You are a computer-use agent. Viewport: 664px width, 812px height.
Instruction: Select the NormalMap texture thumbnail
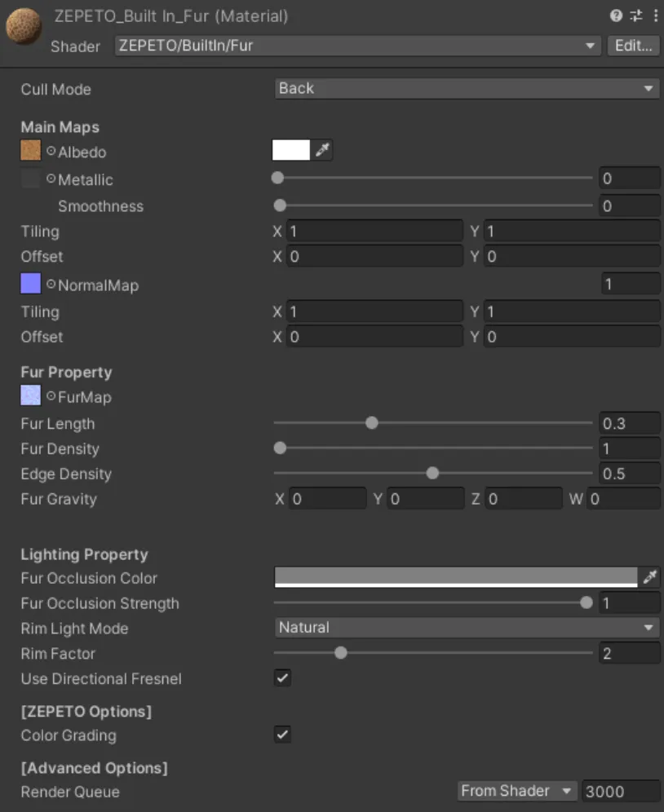[x=30, y=284]
